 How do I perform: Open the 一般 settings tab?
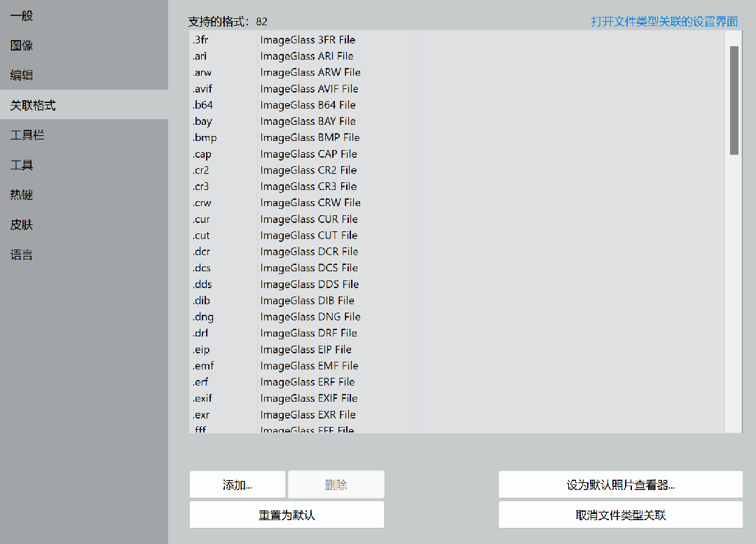tap(84, 15)
